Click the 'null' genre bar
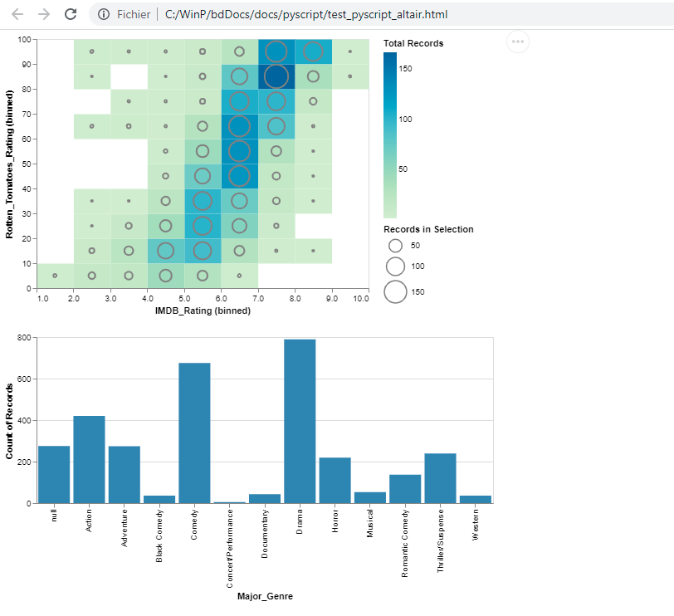The image size is (674, 616). pyautogui.click(x=53, y=473)
